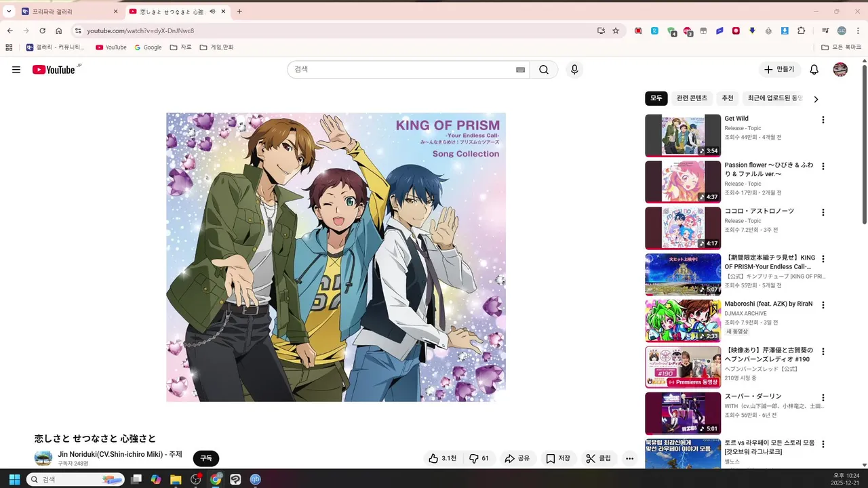Share this video
The width and height of the screenshot is (868, 488).
(517, 458)
